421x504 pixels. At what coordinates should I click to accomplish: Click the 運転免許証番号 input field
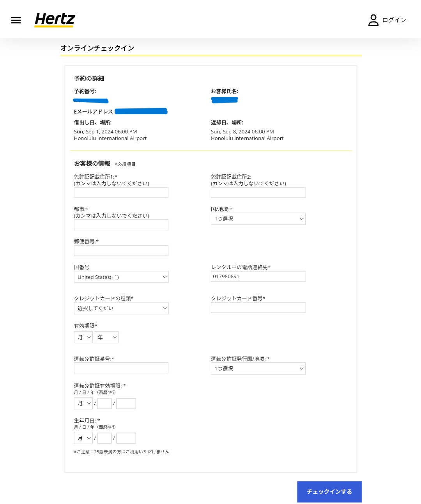pos(121,368)
